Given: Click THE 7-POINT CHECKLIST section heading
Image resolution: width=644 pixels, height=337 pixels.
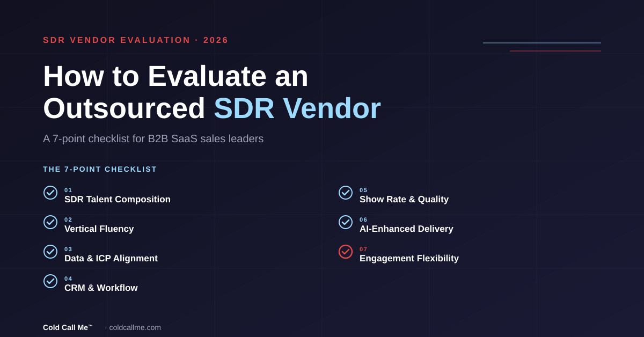Looking at the screenshot, I should [x=100, y=169].
